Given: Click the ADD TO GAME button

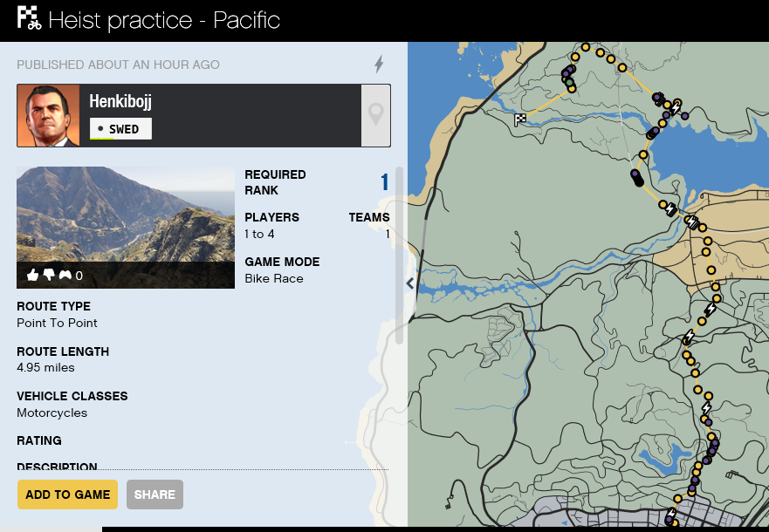Looking at the screenshot, I should coord(68,494).
